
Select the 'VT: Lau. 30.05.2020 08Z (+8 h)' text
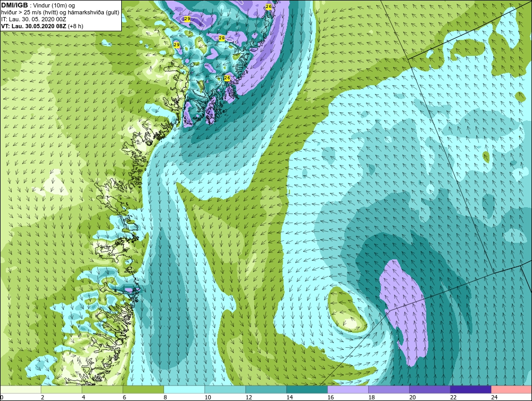(x=42, y=26)
